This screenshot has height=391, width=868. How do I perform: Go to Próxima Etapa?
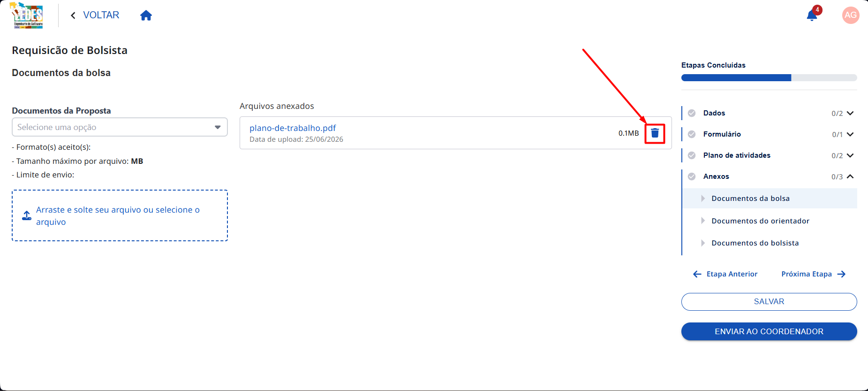pyautogui.click(x=814, y=274)
